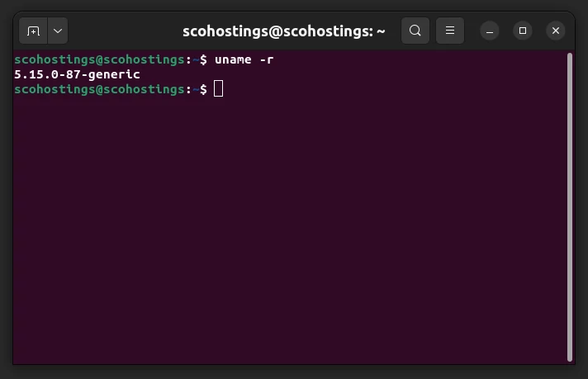Click the 'uname -r' command text
Viewport: 588px width, 379px height.
pyautogui.click(x=244, y=59)
